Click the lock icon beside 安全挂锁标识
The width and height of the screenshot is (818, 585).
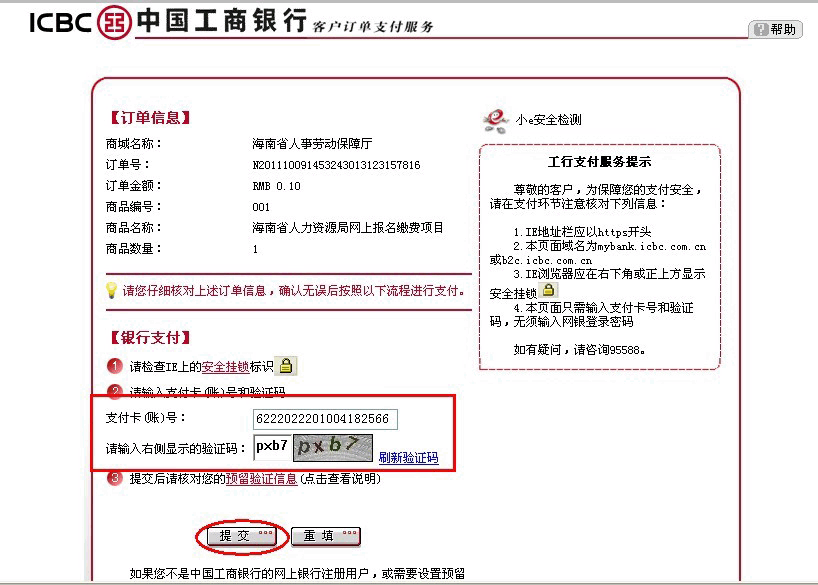pos(286,366)
